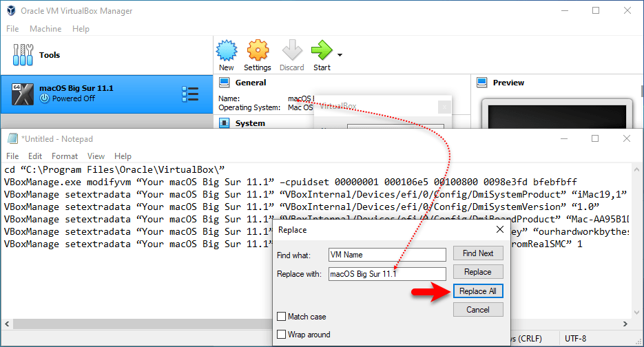Select macOS Big Sur 11.1 VM entry
The image size is (644, 347).
pyautogui.click(x=107, y=94)
